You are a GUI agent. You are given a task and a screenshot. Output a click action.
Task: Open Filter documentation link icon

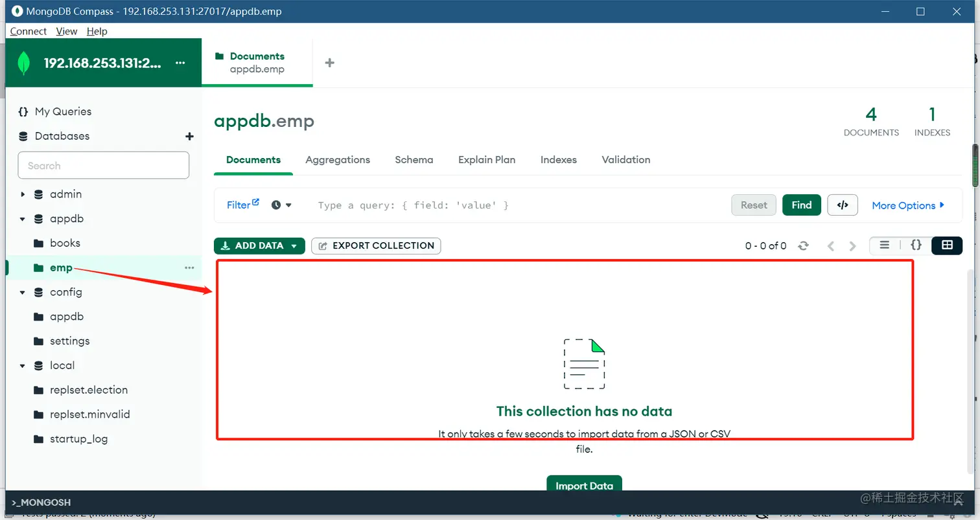tap(255, 202)
